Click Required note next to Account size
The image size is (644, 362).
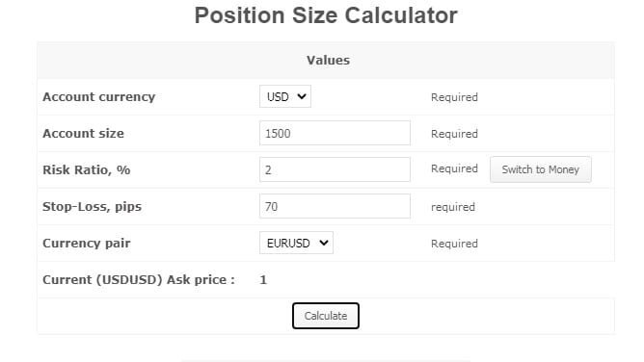(454, 134)
